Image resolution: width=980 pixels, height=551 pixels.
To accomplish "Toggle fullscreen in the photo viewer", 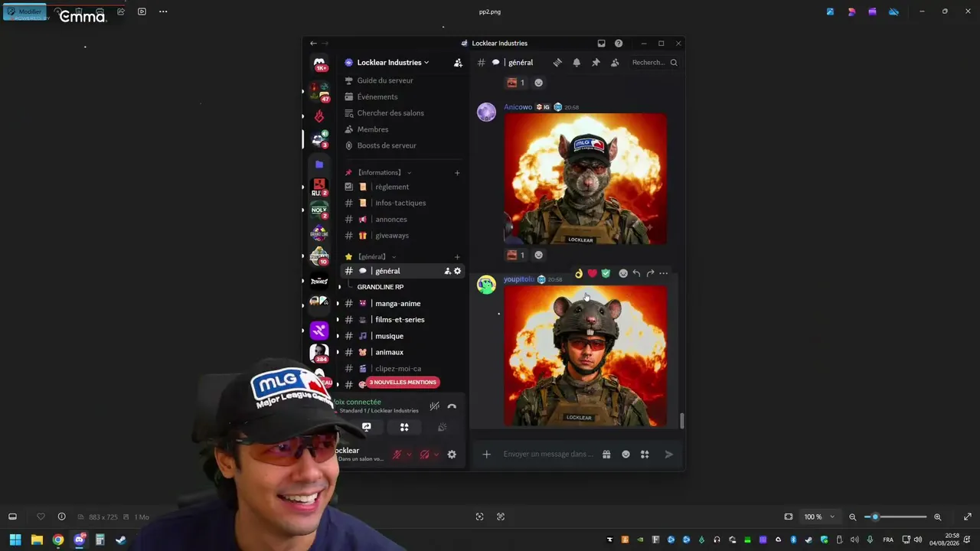I will [x=968, y=517].
